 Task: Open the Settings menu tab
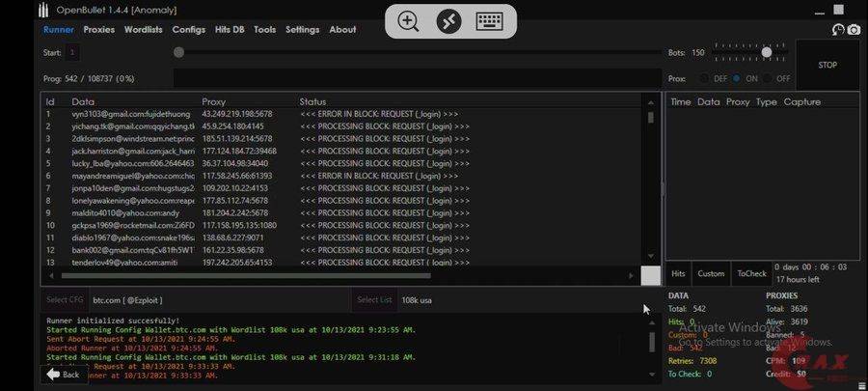(302, 30)
